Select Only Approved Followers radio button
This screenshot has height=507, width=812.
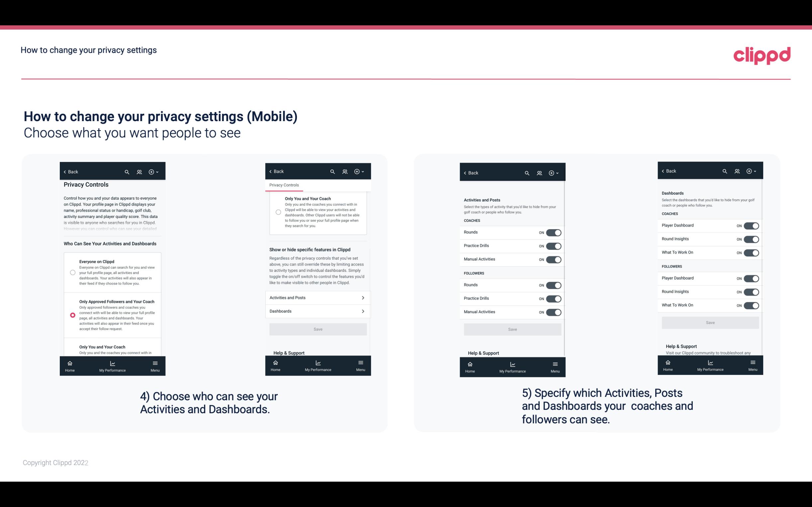pos(72,315)
